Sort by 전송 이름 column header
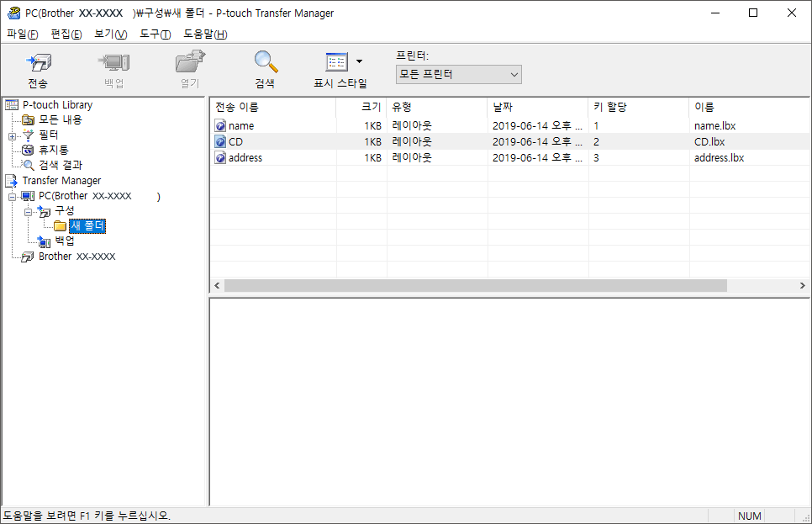812x524 pixels. (273, 108)
